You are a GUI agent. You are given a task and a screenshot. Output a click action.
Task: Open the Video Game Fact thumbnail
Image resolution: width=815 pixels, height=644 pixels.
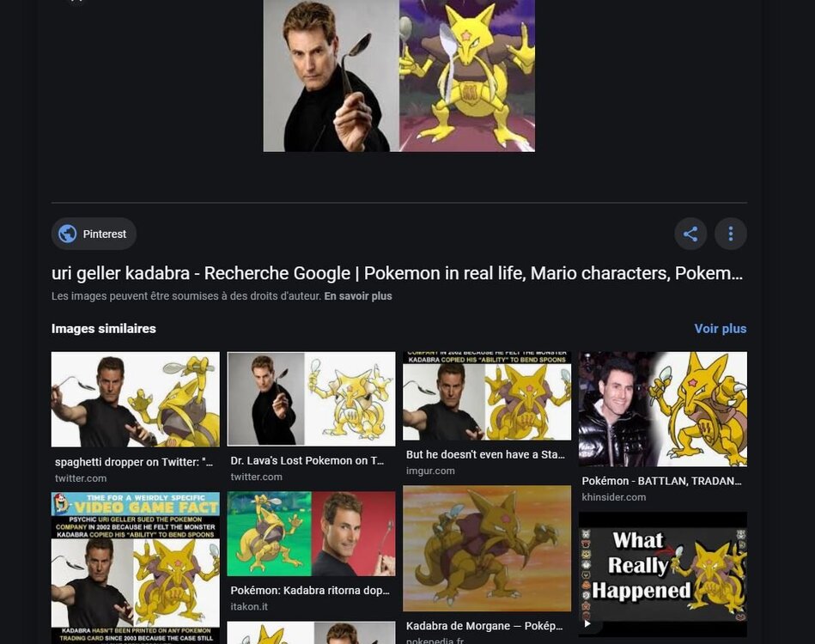135,568
